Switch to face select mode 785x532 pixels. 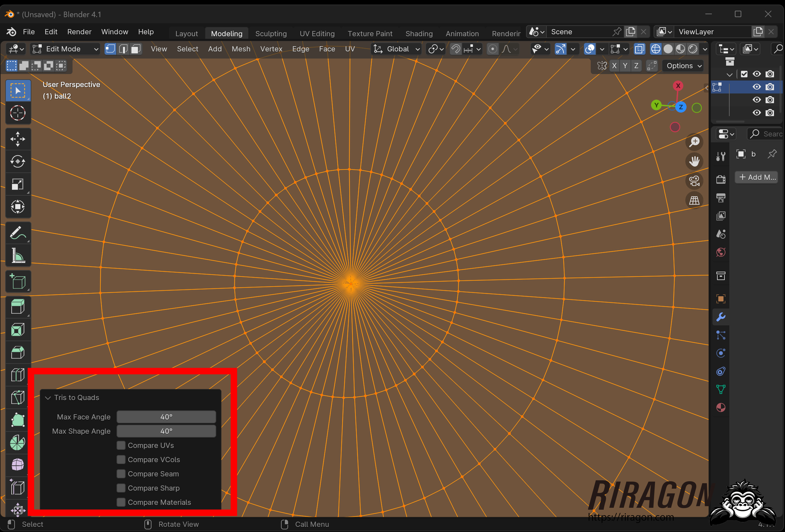pyautogui.click(x=136, y=49)
